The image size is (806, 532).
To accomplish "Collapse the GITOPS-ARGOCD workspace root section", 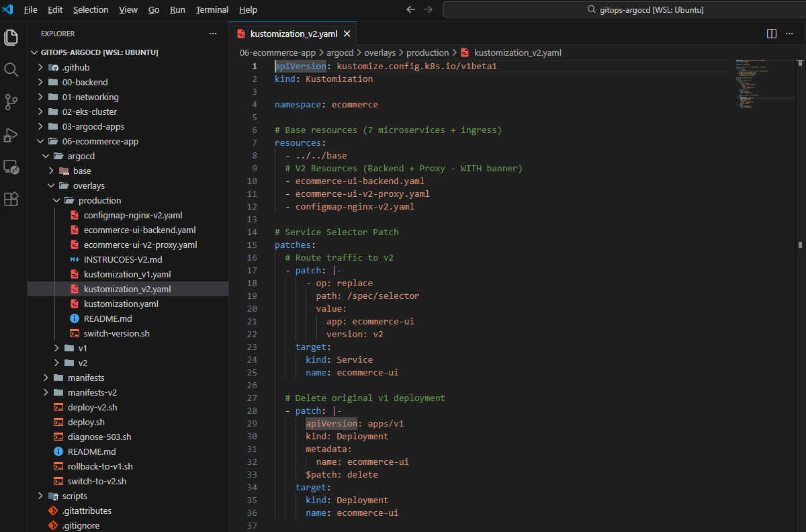I will 99,52.
